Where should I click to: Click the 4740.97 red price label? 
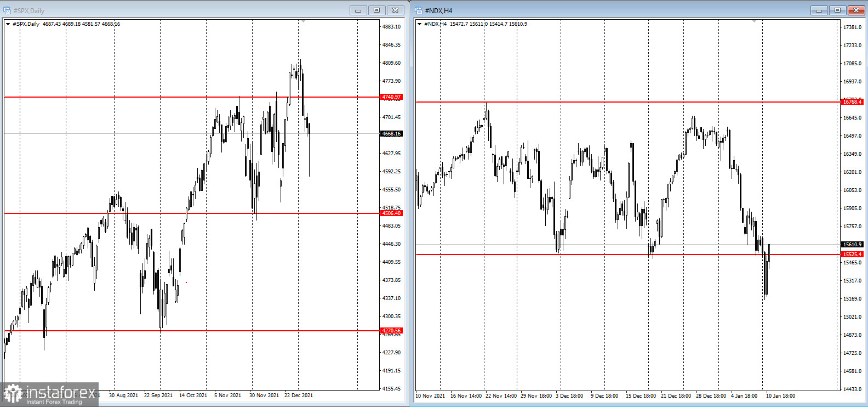[391, 97]
